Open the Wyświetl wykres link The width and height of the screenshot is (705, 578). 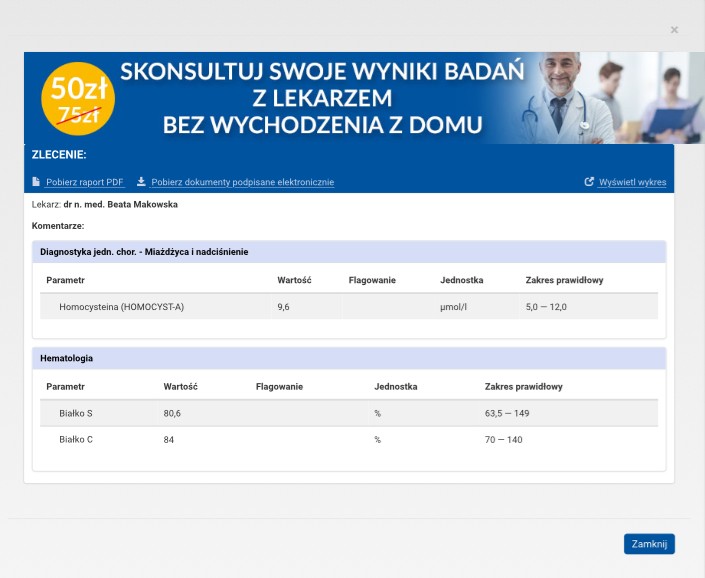coord(633,182)
